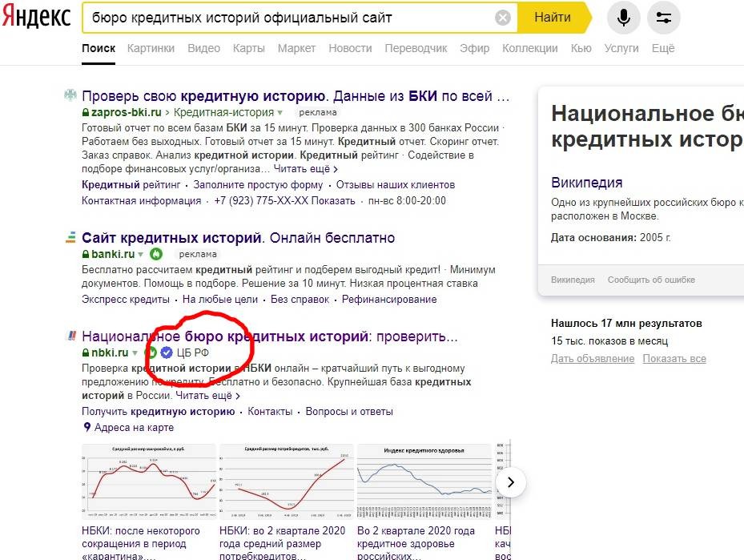Open caption 'Во 2 квартале 2020 года кредитное здоровье'
This screenshot has height=560, width=744.
(416, 544)
